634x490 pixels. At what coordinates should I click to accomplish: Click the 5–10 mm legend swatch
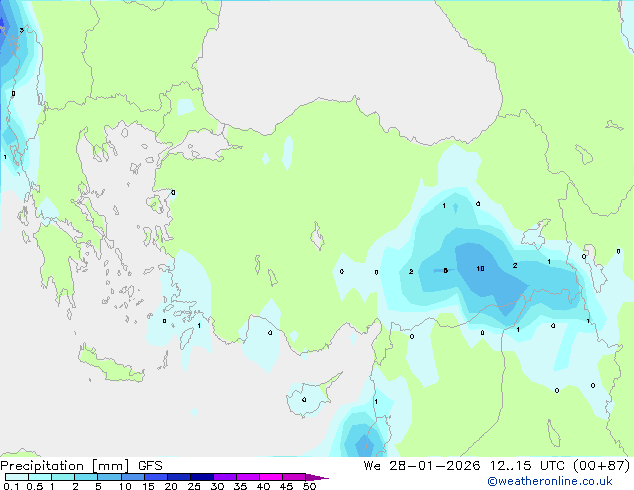pyautogui.click(x=109, y=477)
